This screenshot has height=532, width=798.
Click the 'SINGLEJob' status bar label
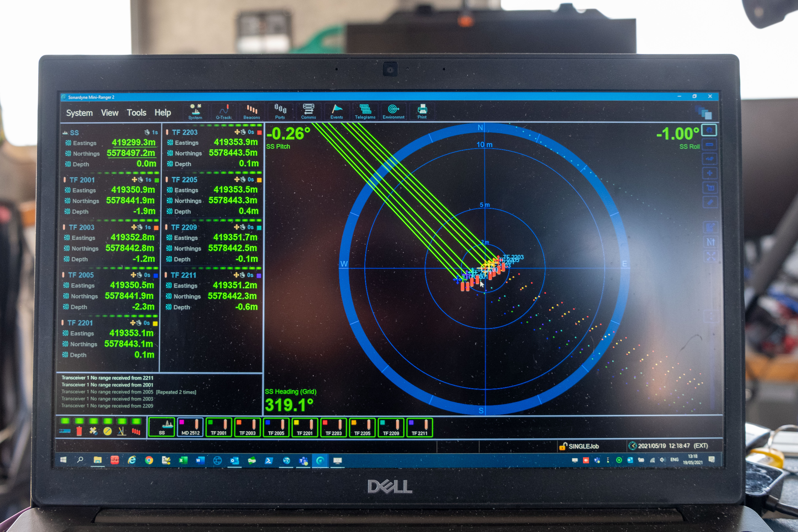pos(584,446)
